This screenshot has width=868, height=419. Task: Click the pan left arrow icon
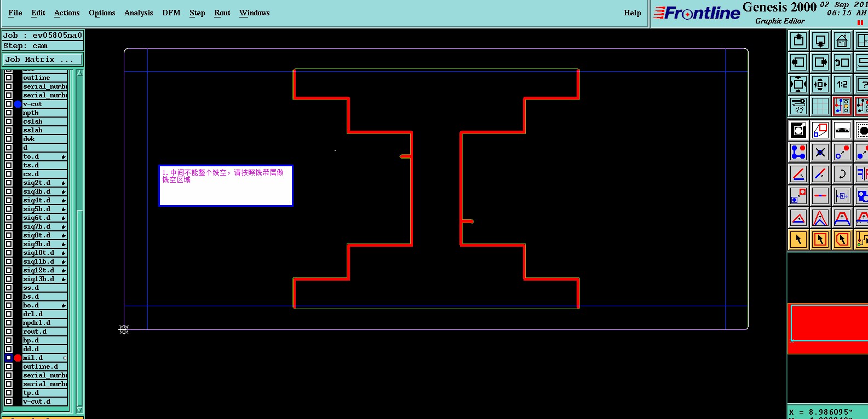[798, 62]
